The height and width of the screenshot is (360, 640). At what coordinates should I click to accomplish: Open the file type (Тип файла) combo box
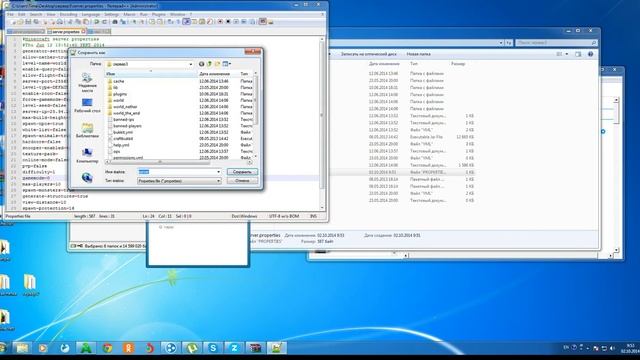point(179,181)
